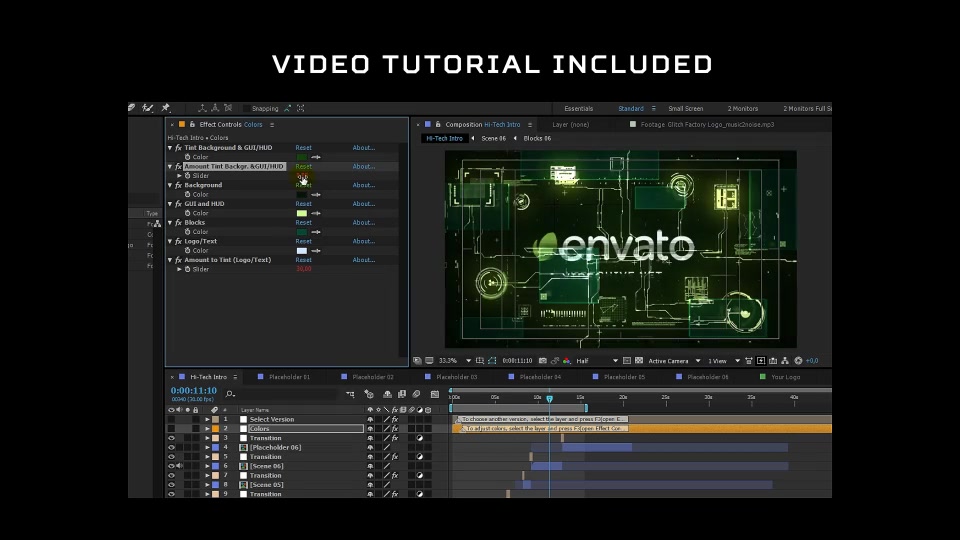Image resolution: width=960 pixels, height=540 pixels.
Task: Toggle mask and shape path visibility icon
Action: point(492,361)
